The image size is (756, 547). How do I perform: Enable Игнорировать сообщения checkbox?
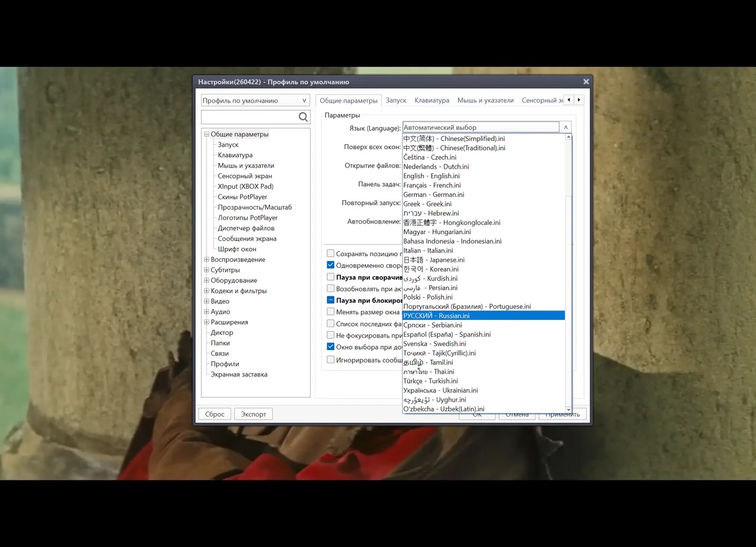click(331, 360)
